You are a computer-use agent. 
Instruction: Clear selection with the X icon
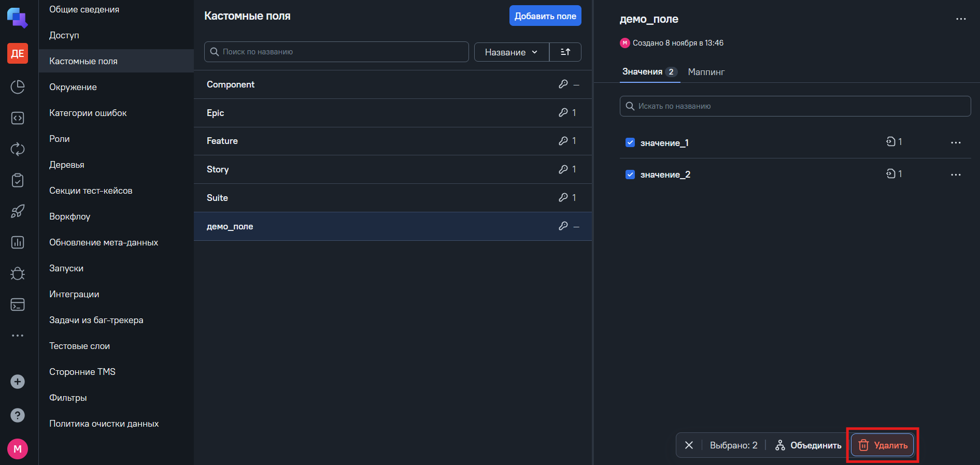(x=689, y=445)
